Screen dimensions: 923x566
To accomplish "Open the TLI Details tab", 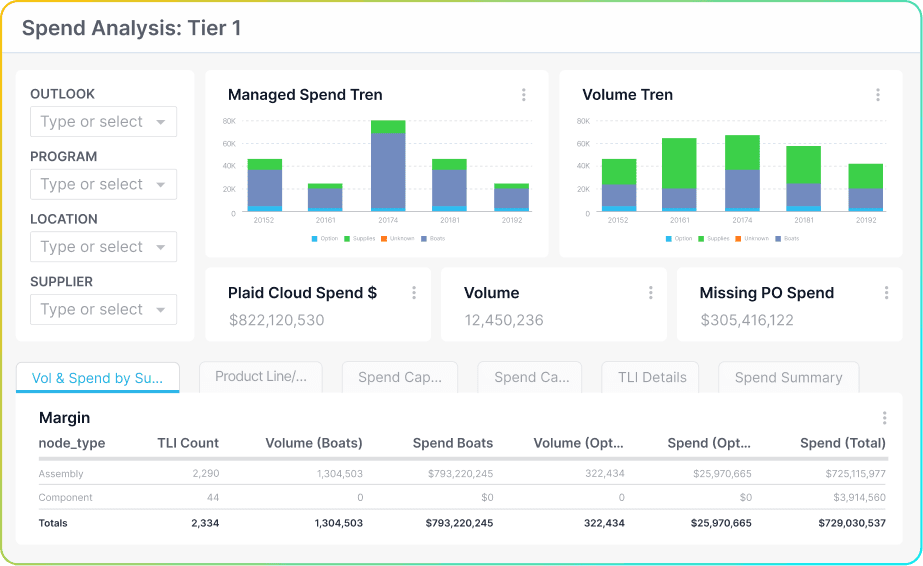I will 652,377.
